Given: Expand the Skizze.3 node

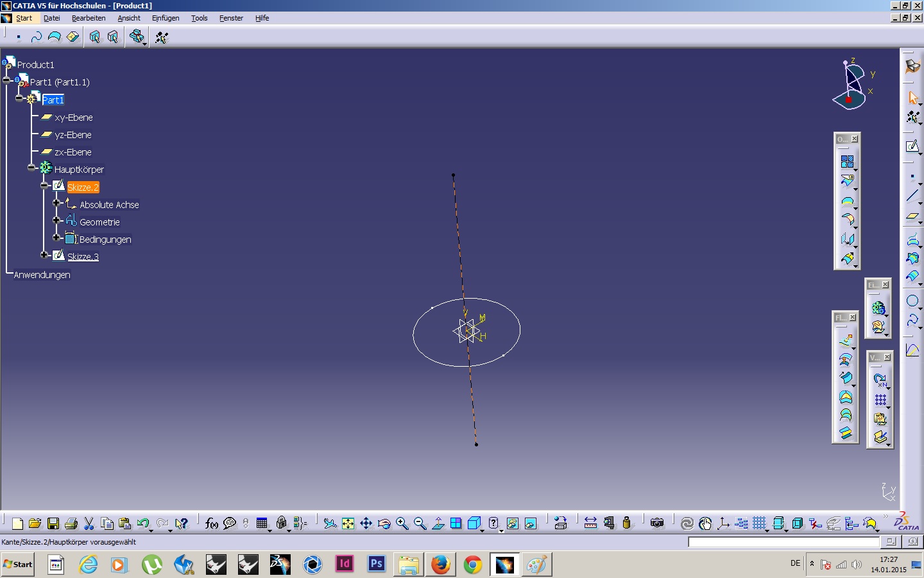Looking at the screenshot, I should [44, 255].
